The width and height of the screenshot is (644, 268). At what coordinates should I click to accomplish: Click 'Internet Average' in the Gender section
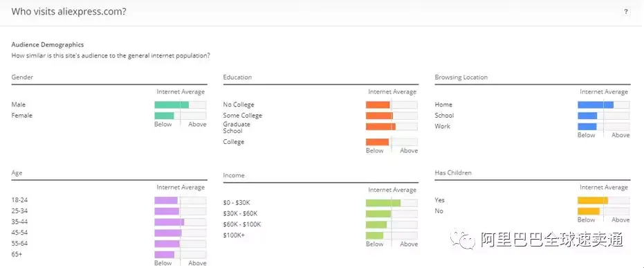(x=181, y=91)
